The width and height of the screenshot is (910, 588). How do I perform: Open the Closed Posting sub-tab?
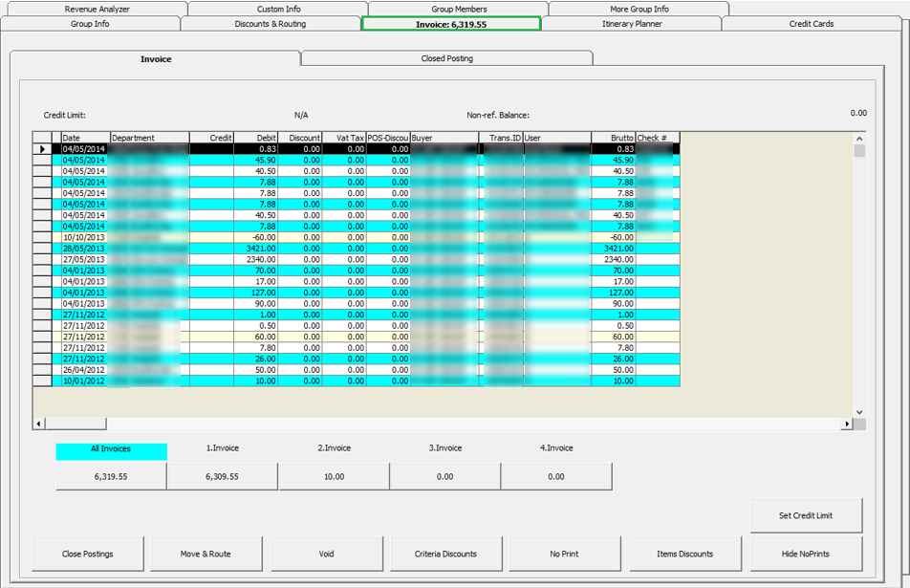447,58
